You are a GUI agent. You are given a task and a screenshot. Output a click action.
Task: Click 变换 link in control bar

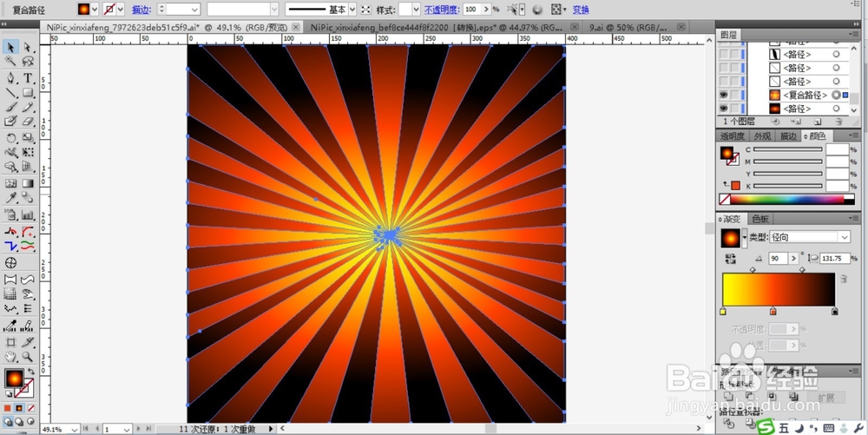pos(581,10)
